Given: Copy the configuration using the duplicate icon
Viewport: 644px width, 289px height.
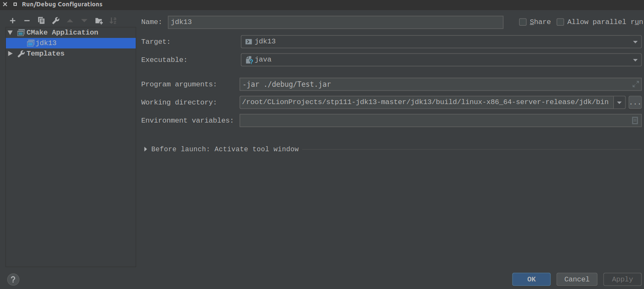Looking at the screenshot, I should coord(41,21).
